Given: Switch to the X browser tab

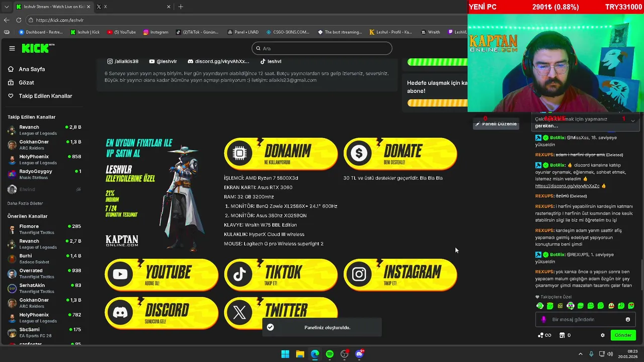Looking at the screenshot, I should point(133,7).
